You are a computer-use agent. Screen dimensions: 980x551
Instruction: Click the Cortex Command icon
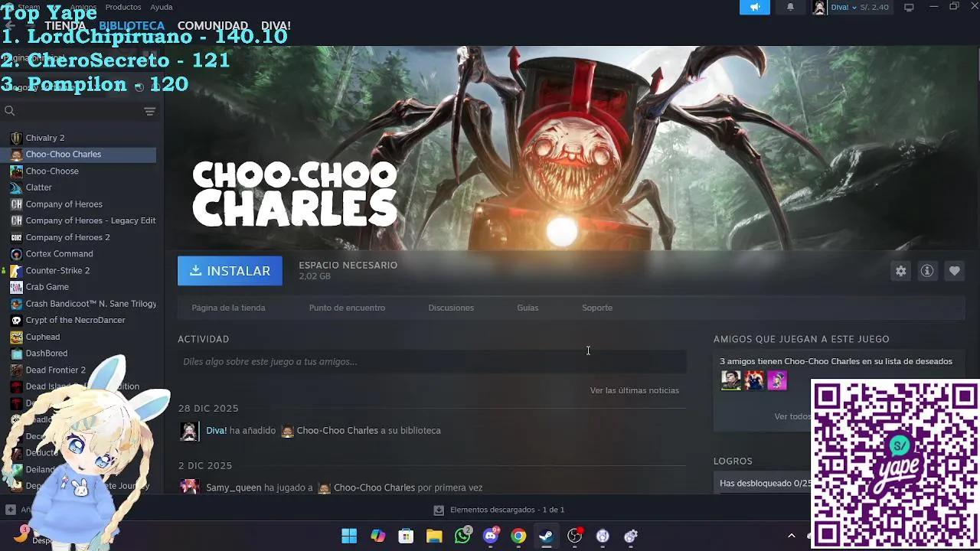[16, 254]
